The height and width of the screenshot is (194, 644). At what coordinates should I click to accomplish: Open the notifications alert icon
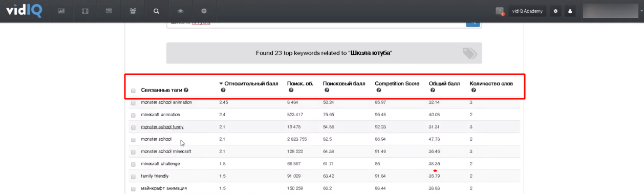pyautogui.click(x=500, y=11)
